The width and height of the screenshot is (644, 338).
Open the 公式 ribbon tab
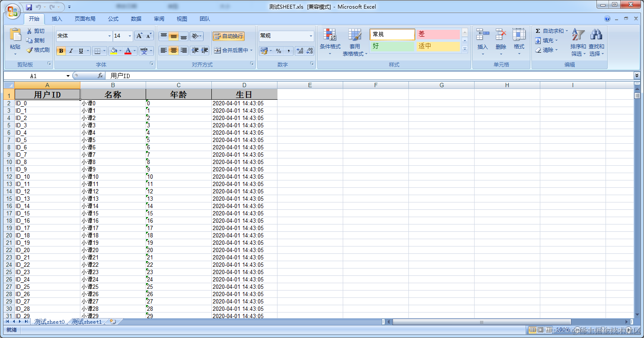click(113, 19)
